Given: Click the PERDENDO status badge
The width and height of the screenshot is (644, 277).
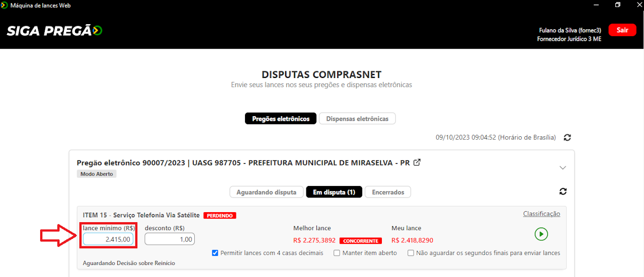Looking at the screenshot, I should 220,216.
